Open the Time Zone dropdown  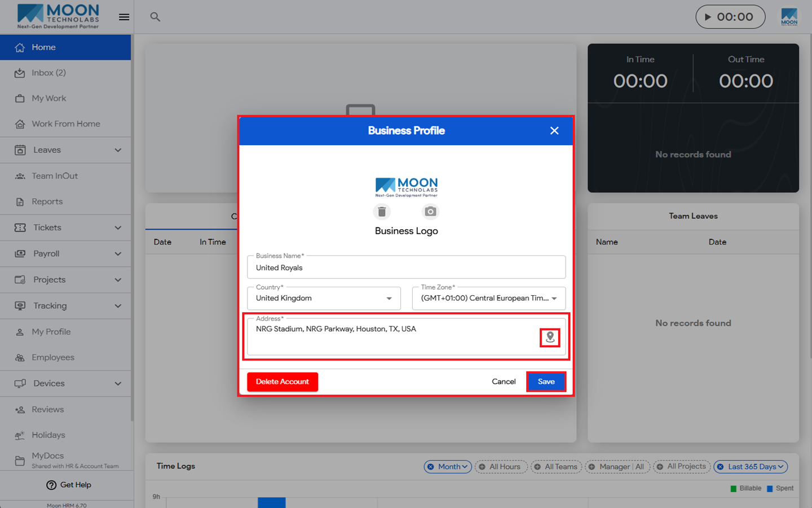pos(489,298)
